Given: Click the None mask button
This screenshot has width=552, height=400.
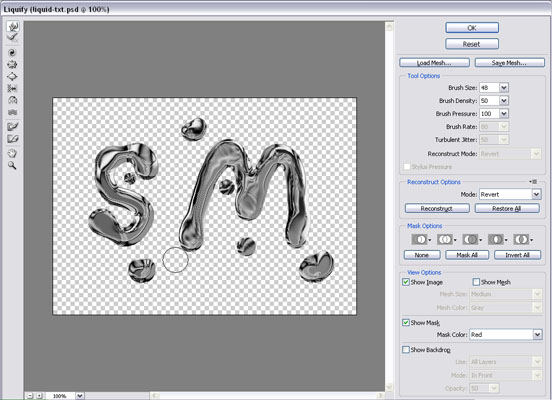Looking at the screenshot, I should click(x=422, y=255).
